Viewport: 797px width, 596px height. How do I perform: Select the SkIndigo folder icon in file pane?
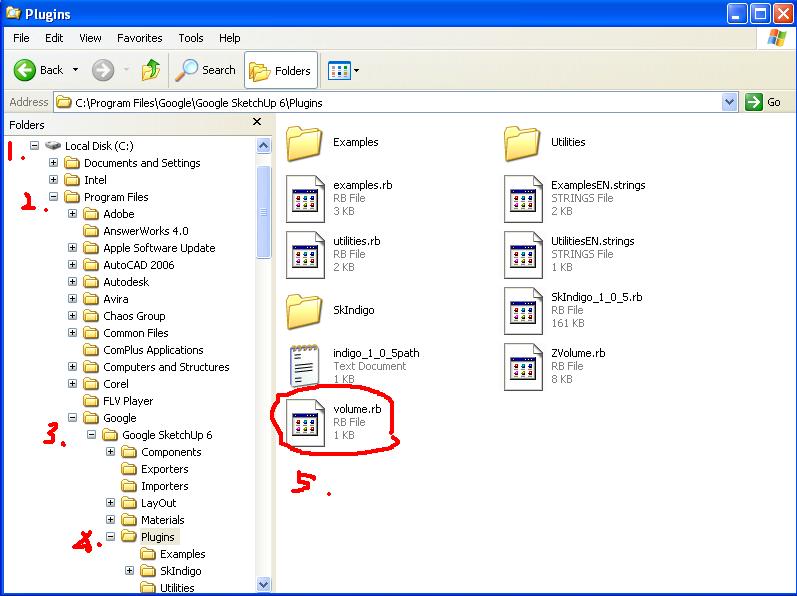click(304, 311)
